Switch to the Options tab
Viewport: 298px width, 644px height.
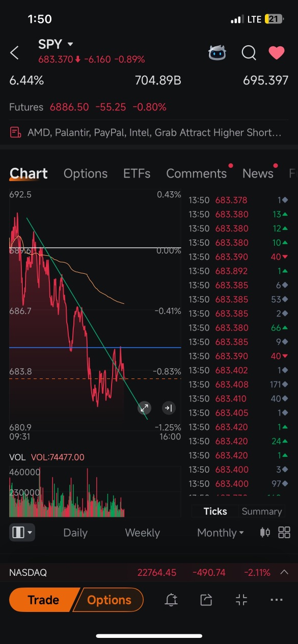click(86, 173)
